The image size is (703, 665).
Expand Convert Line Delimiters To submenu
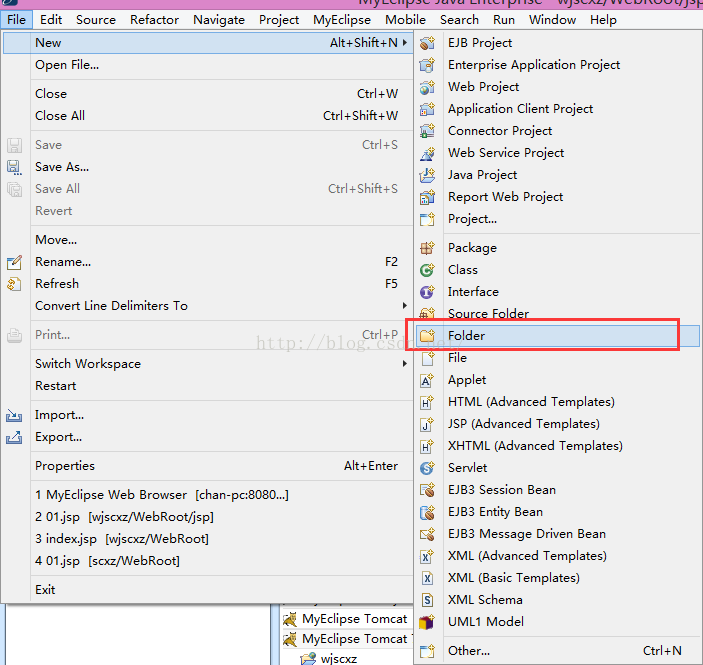click(x=221, y=306)
